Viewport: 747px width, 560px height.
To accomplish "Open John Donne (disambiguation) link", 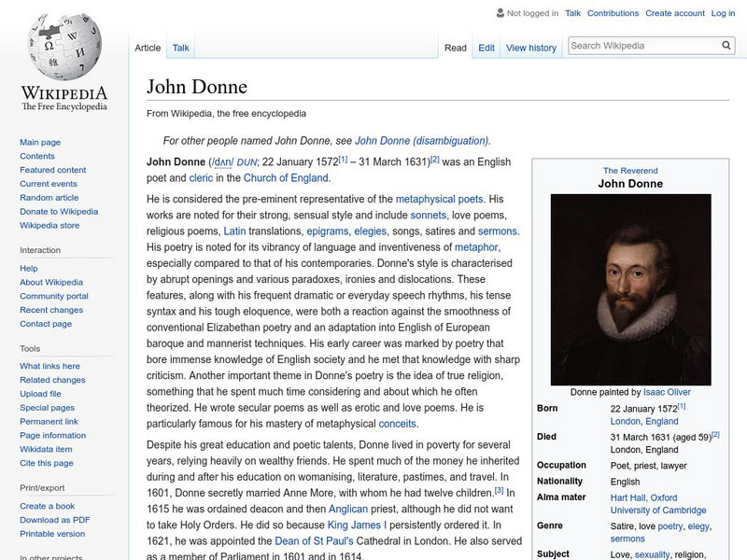I will click(421, 141).
